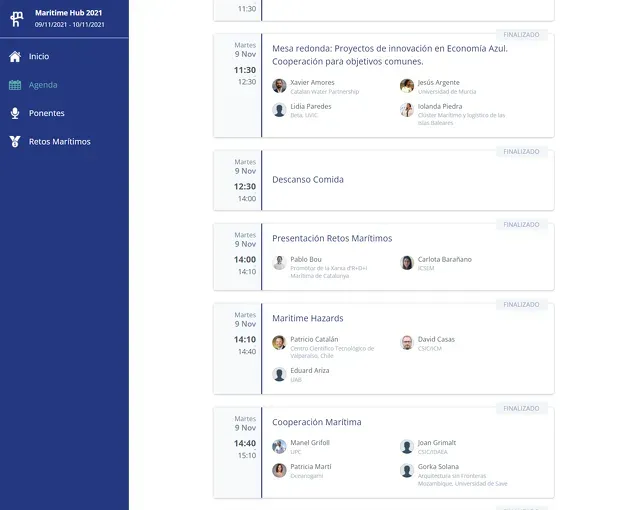Select the Lidia Paredes speaker name
This screenshot has width=639, height=510.
tap(311, 106)
